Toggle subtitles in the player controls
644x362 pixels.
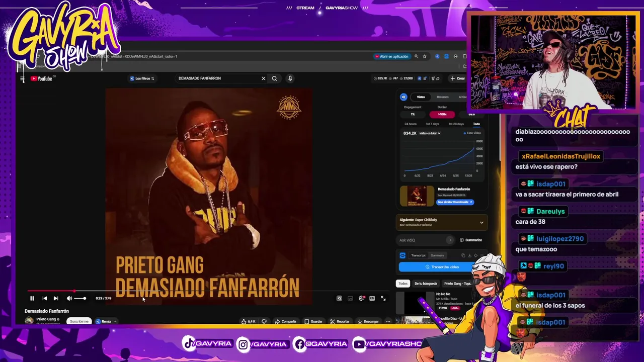(x=350, y=299)
